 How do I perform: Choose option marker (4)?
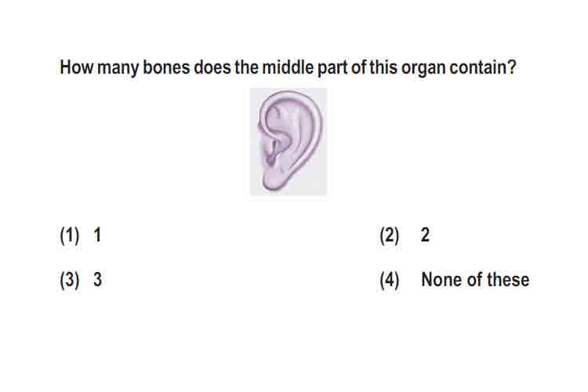tap(389, 280)
